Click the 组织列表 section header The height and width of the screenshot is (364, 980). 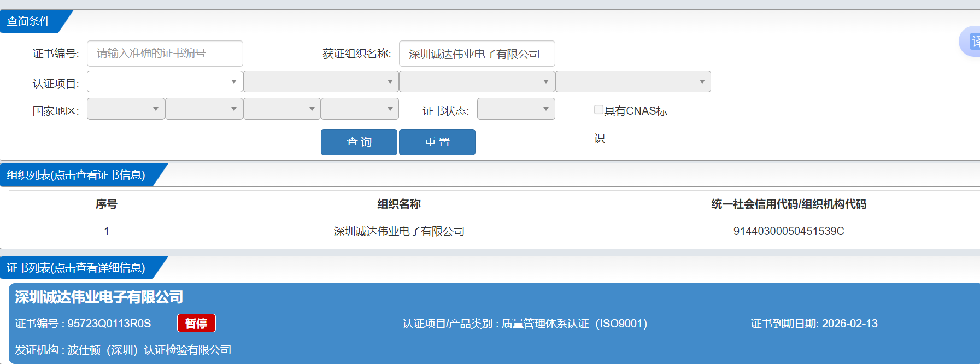point(76,175)
